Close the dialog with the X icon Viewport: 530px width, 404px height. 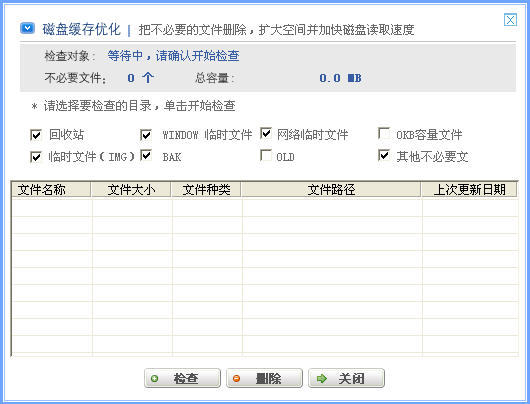(510, 20)
